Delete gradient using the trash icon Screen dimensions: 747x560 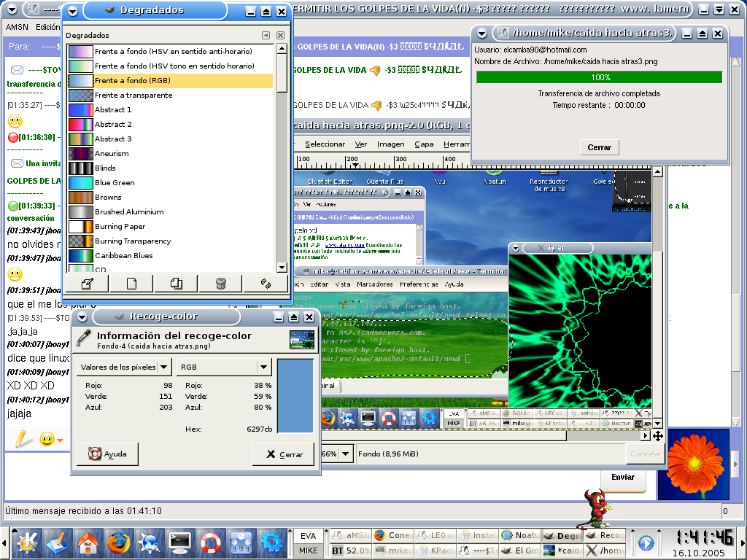point(221,284)
